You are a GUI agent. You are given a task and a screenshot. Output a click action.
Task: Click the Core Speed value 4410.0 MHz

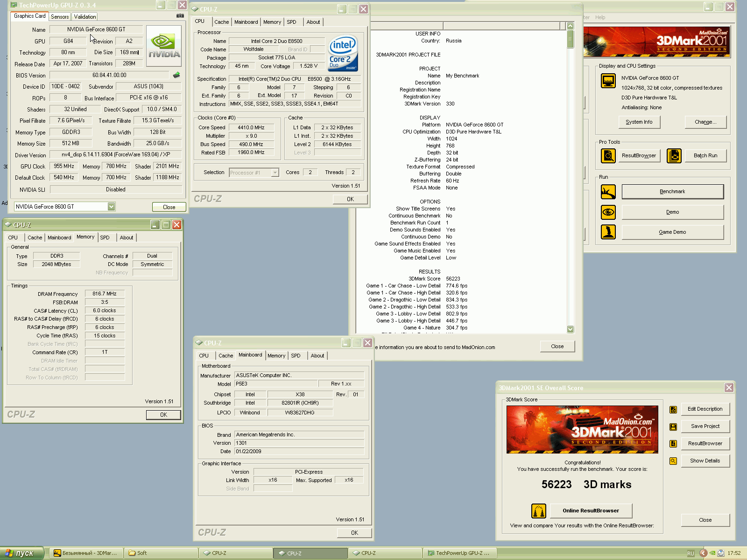click(x=251, y=127)
